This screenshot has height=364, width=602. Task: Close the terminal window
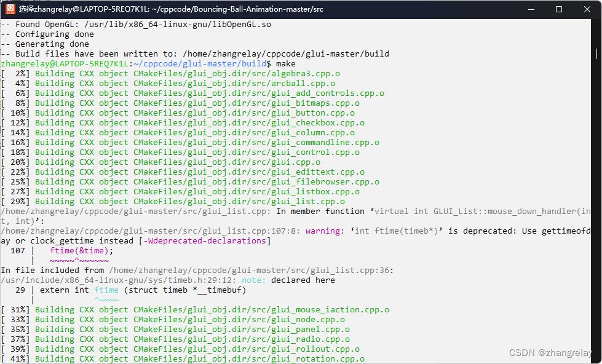587,9
